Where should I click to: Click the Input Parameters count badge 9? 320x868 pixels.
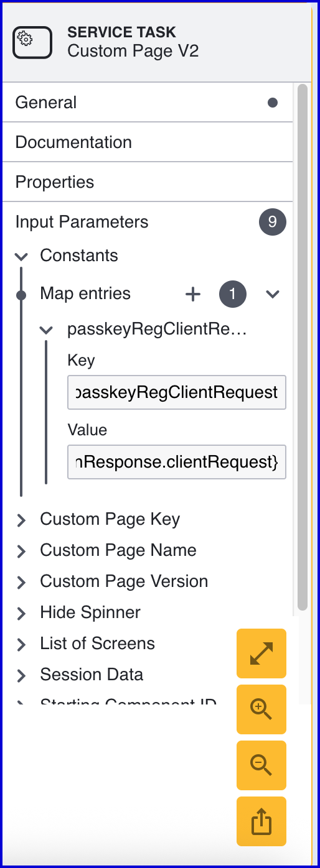tap(273, 222)
